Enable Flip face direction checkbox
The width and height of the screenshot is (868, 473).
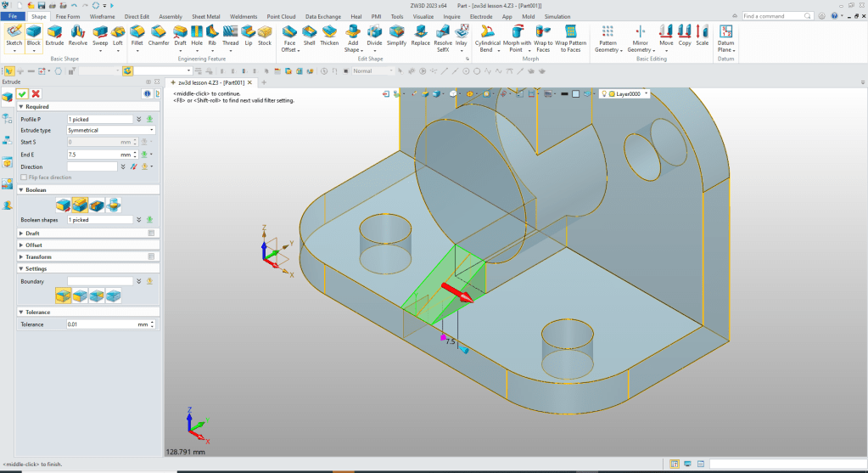(x=23, y=177)
